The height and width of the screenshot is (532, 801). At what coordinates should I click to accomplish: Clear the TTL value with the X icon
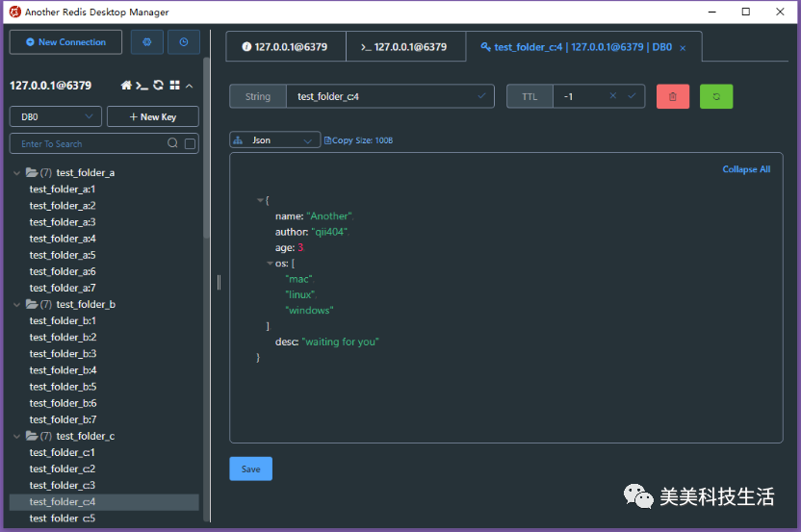(613, 95)
